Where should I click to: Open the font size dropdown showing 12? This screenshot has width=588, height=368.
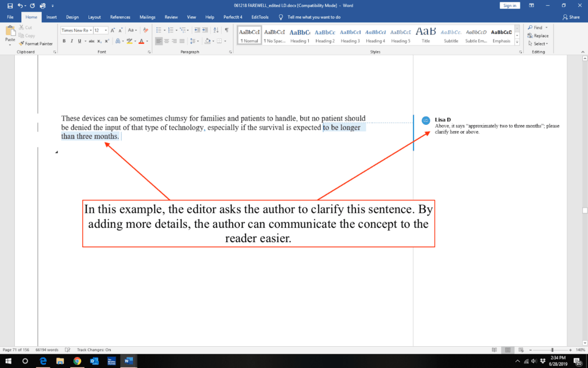[106, 30]
